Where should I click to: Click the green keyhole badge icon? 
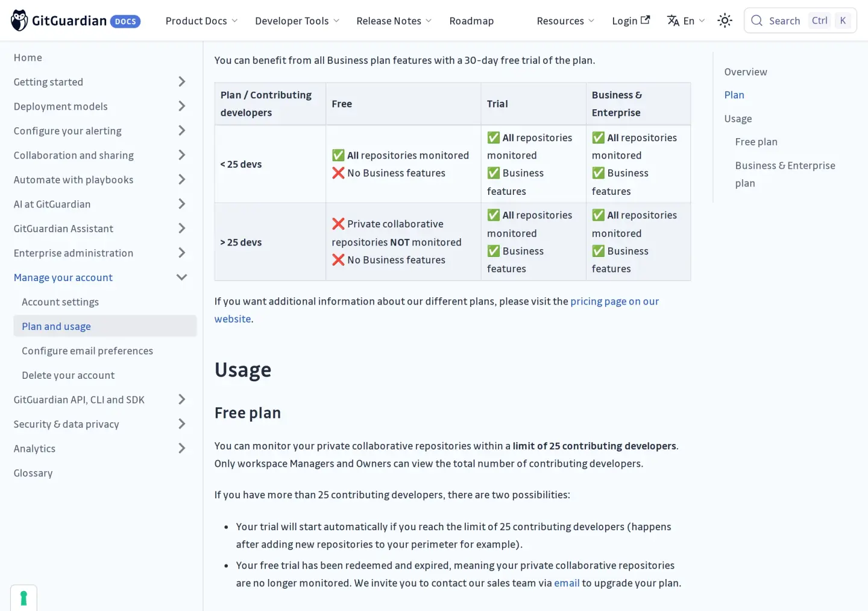tap(24, 598)
